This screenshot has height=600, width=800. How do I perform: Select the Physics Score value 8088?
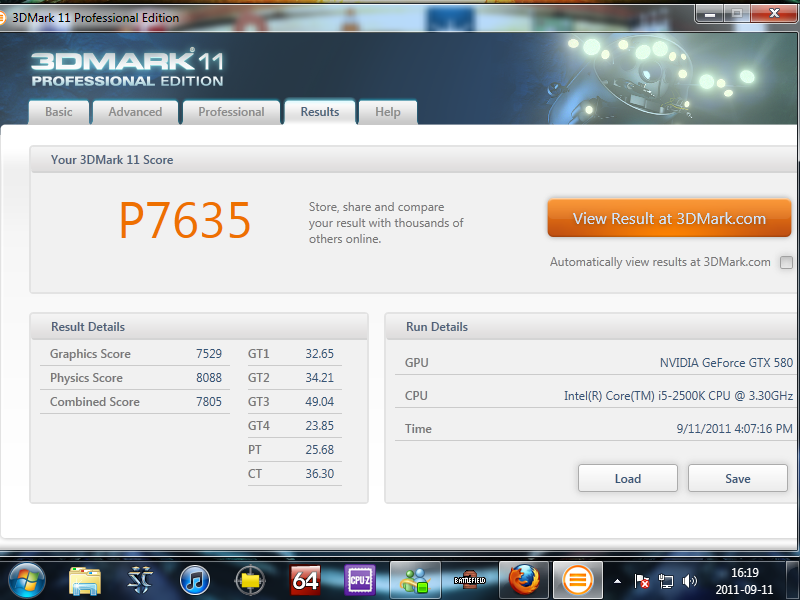coord(209,378)
